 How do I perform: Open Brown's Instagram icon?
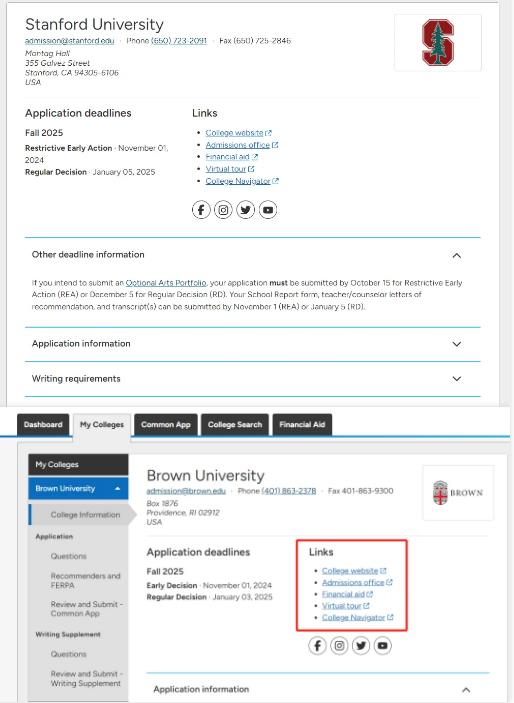pyautogui.click(x=339, y=646)
